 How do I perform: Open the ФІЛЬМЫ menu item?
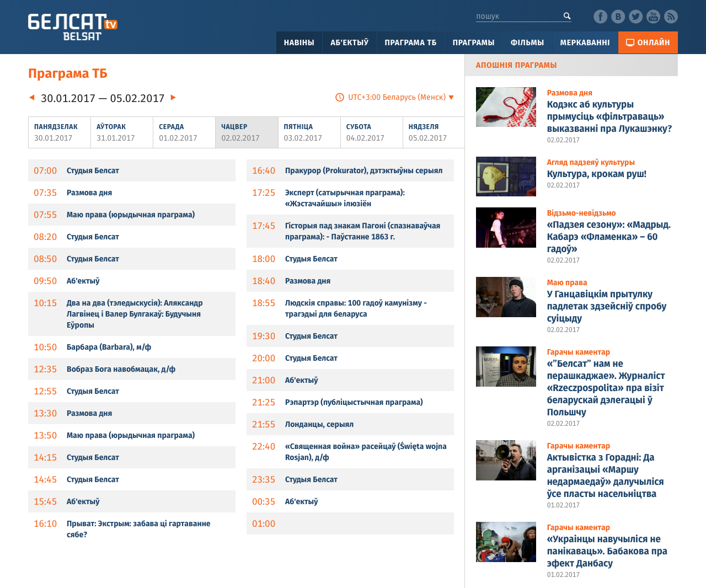(527, 42)
